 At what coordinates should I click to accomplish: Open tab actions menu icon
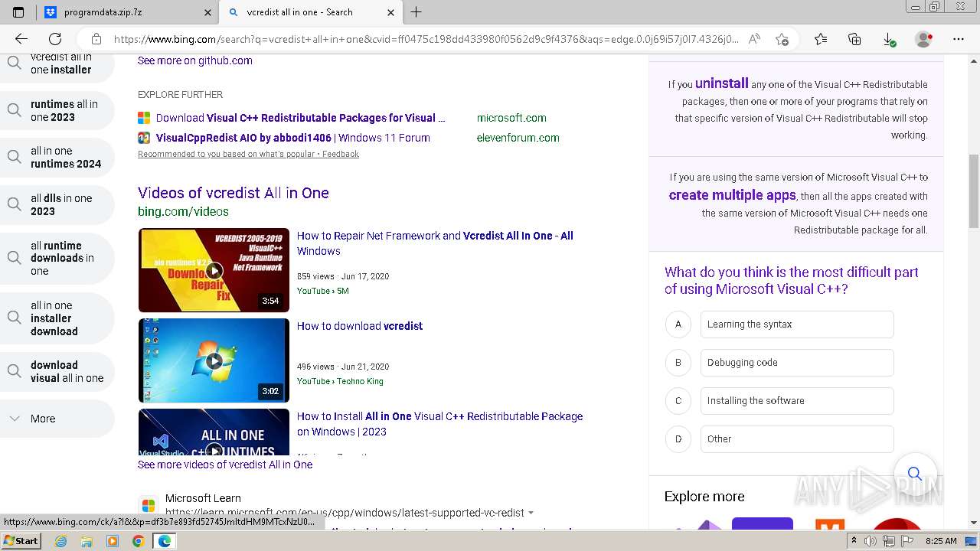pos(18,12)
